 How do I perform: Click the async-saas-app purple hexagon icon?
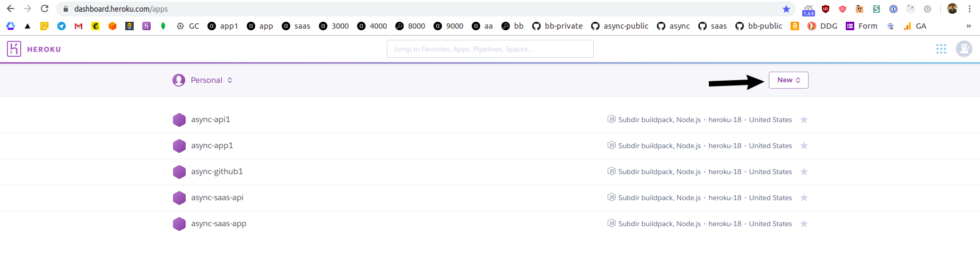[x=179, y=223]
